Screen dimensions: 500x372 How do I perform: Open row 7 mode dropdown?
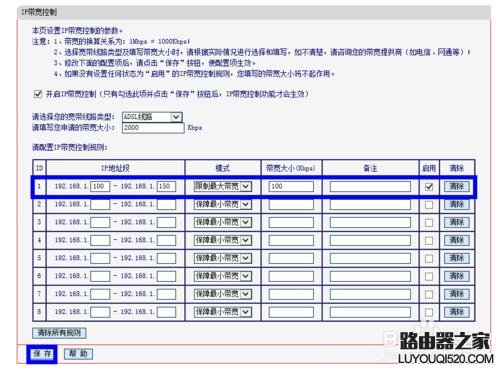tap(222, 294)
